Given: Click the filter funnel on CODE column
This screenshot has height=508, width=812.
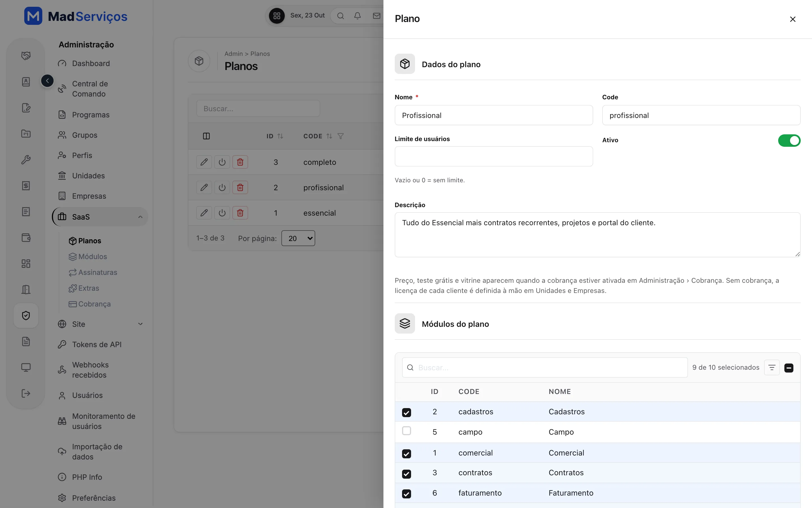Looking at the screenshot, I should tap(341, 136).
